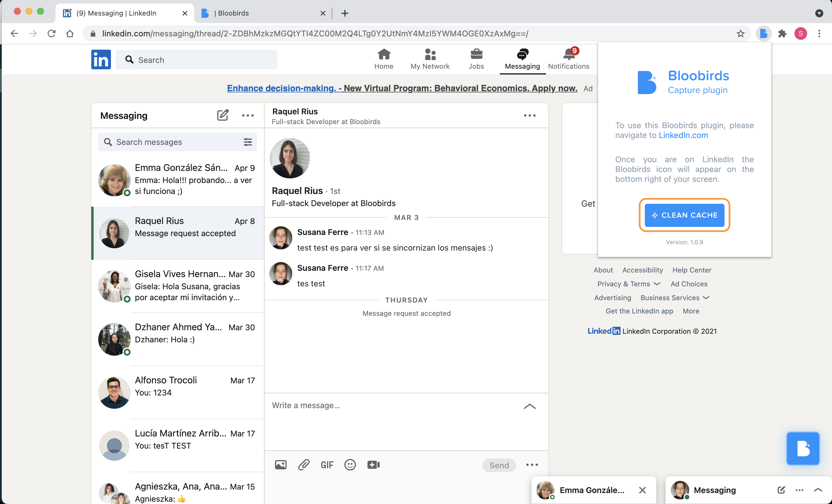Click the browser home button

click(70, 33)
